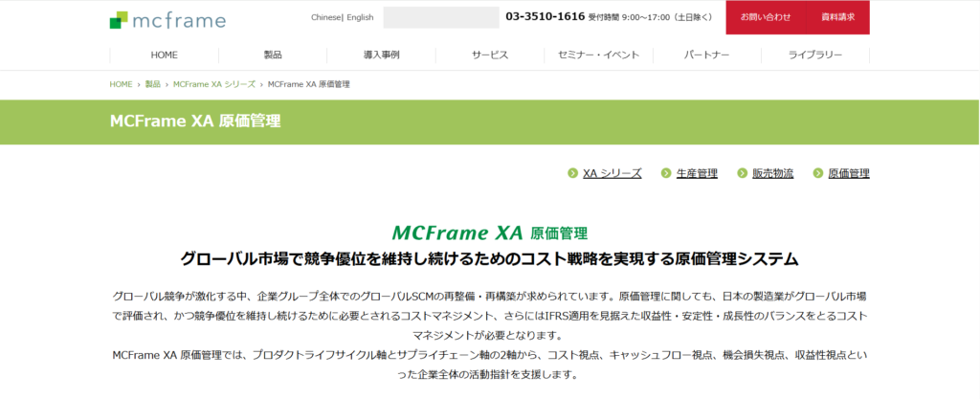The width and height of the screenshot is (980, 399).
Task: Click the phone number 03-3510-1616
Action: pos(545,17)
